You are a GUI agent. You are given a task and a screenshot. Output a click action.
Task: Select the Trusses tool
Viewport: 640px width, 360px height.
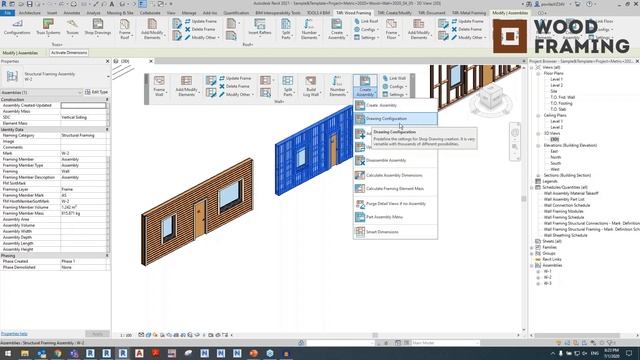point(72,27)
